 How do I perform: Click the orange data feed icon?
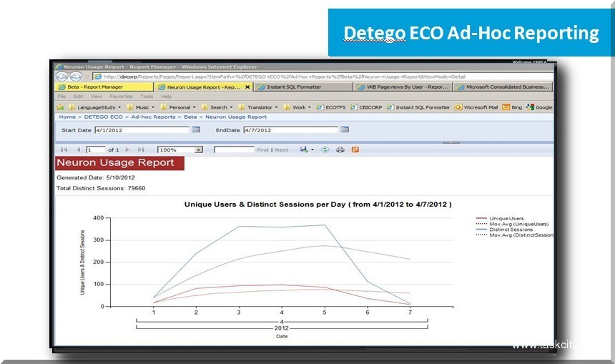click(x=355, y=149)
